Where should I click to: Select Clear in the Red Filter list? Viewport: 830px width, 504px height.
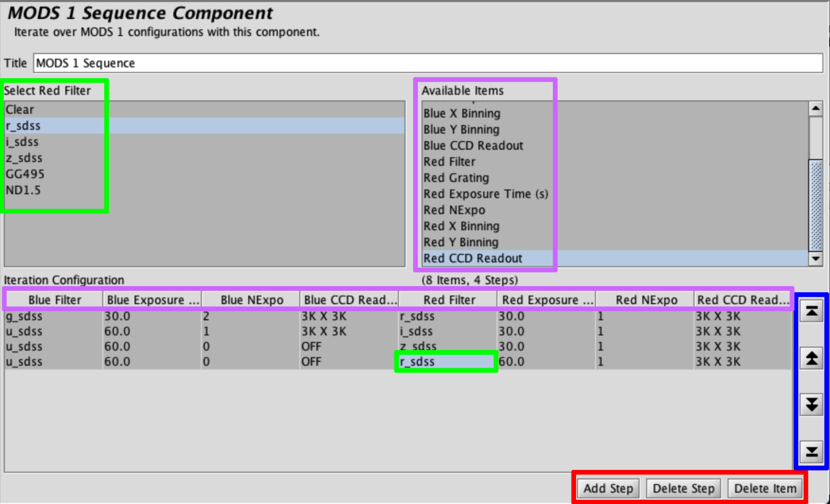[205, 110]
